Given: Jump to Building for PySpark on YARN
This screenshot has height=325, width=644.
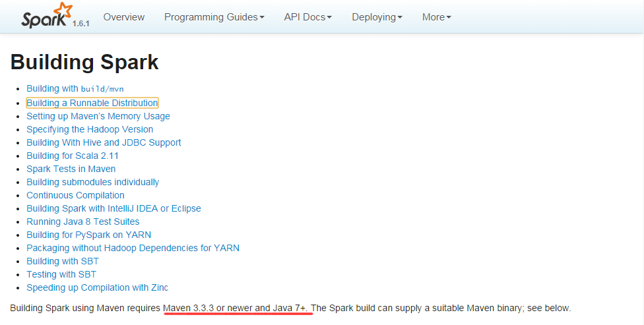Looking at the screenshot, I should (x=88, y=235).
